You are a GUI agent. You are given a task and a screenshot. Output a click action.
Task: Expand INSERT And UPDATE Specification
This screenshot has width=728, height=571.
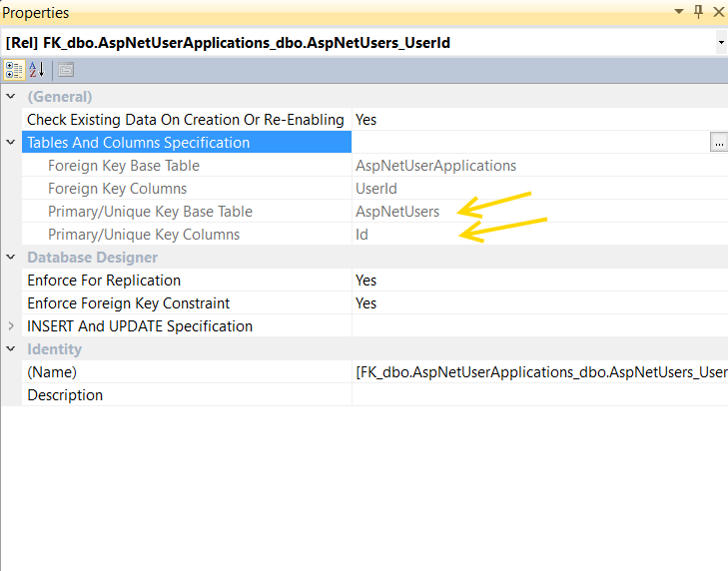11,326
